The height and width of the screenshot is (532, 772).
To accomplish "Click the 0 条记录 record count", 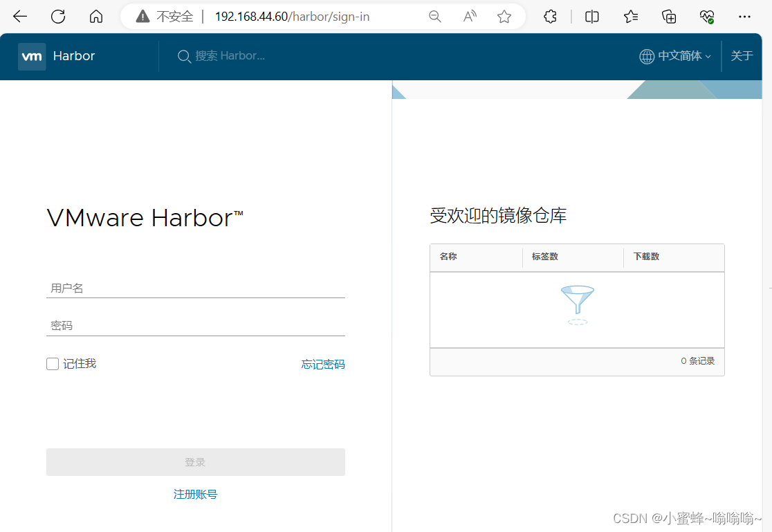I will point(698,361).
